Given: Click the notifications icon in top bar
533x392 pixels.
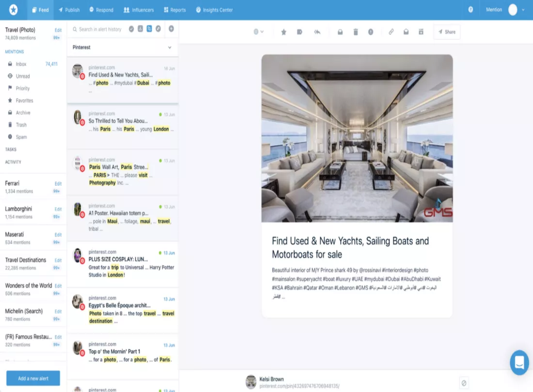Looking at the screenshot, I should [470, 10].
